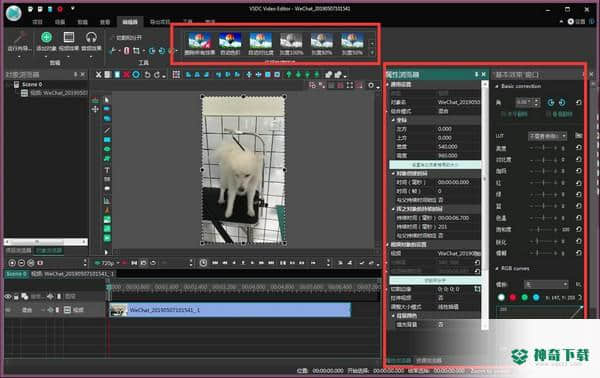Switch to 项目浏览器 tab under objects explorer
600x378 pixels.
click(18, 251)
